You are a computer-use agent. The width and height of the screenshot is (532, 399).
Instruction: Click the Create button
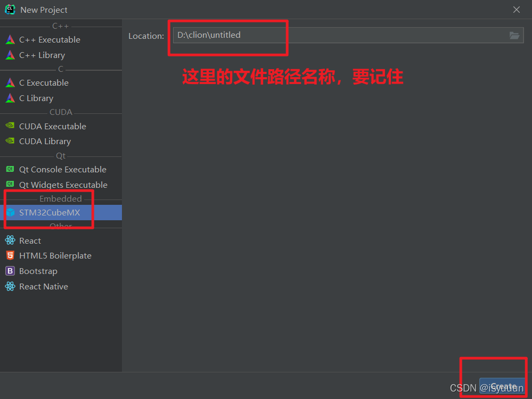click(502, 386)
